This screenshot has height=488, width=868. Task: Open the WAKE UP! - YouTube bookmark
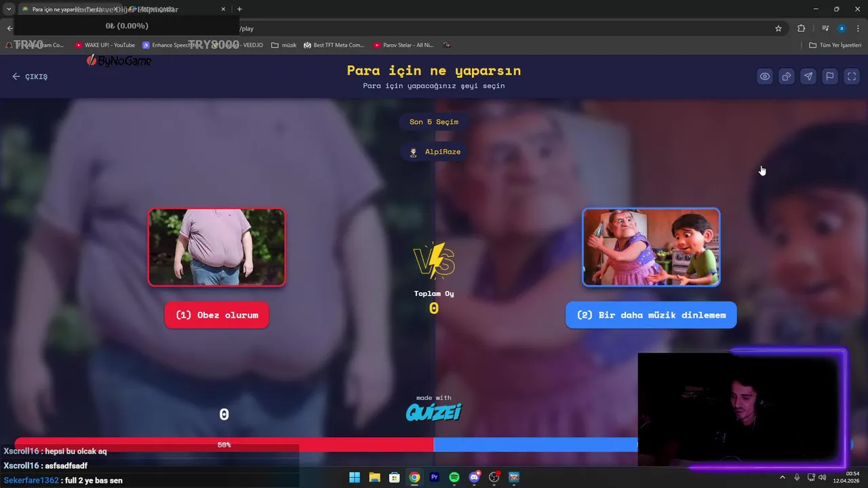point(105,45)
